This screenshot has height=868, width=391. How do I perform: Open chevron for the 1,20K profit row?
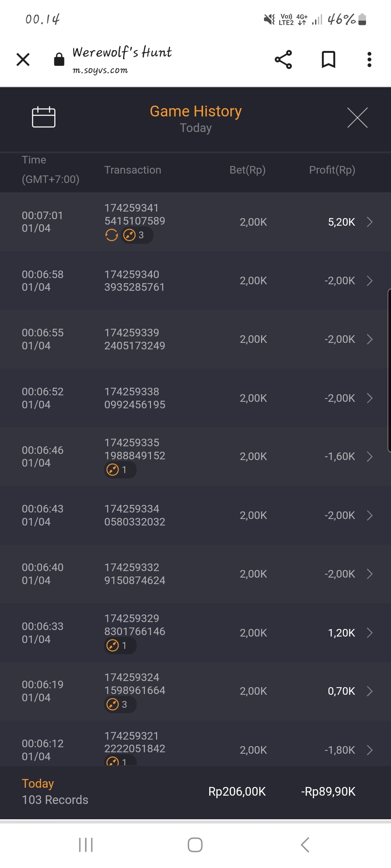pyautogui.click(x=369, y=633)
